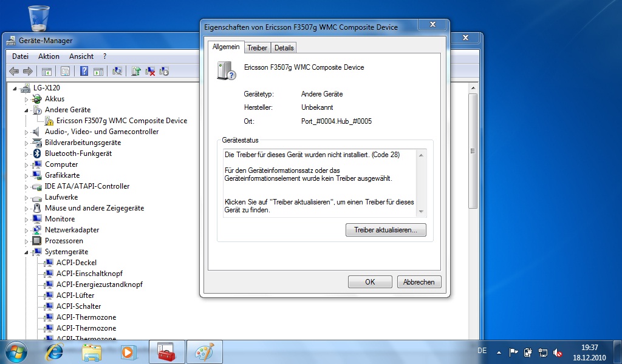Click the uninstall device toolbar icon

(x=150, y=72)
